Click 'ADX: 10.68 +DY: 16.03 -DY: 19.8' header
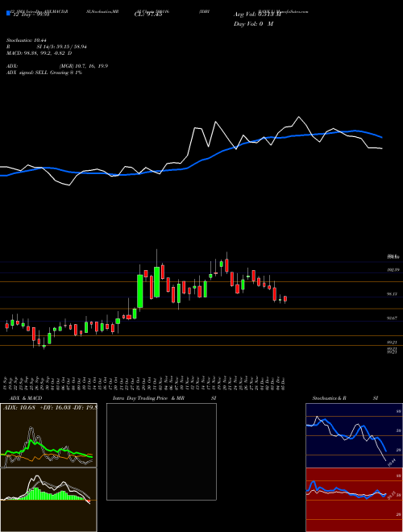The height and width of the screenshot is (532, 403). coord(50,408)
